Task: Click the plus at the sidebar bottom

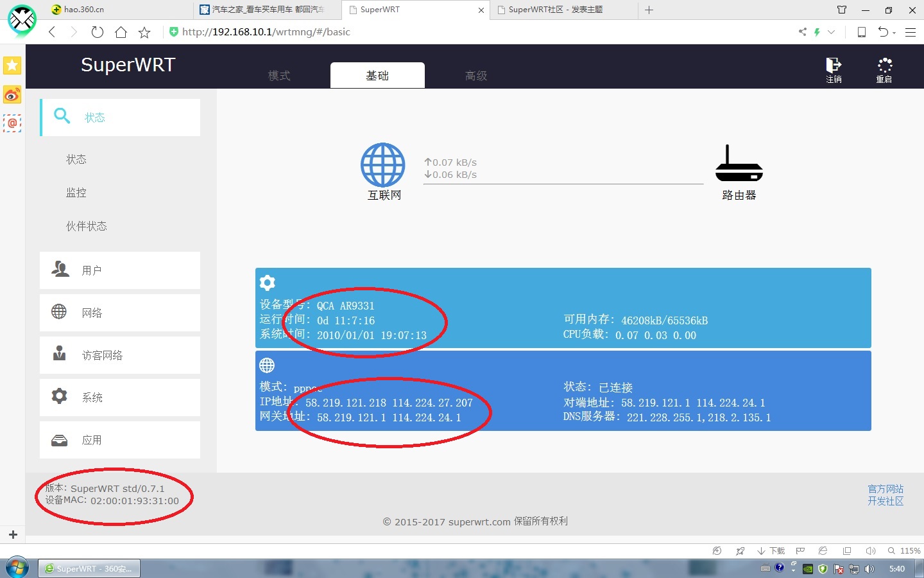Action: [x=13, y=534]
